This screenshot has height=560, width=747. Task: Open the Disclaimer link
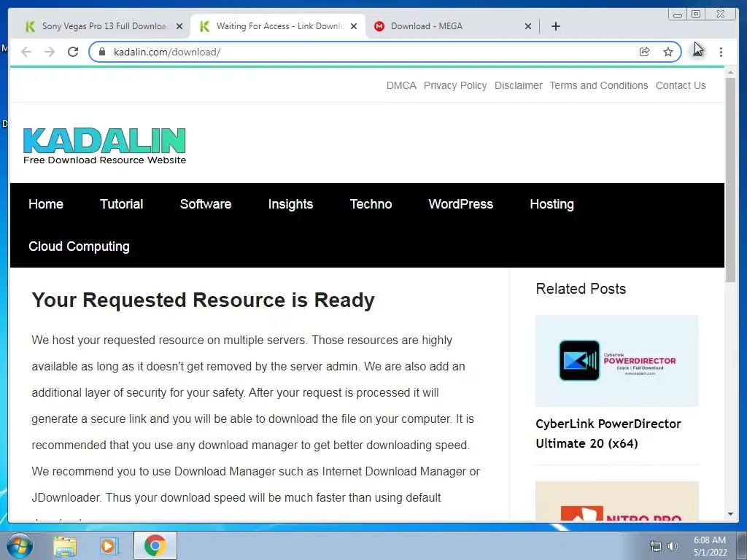(519, 86)
